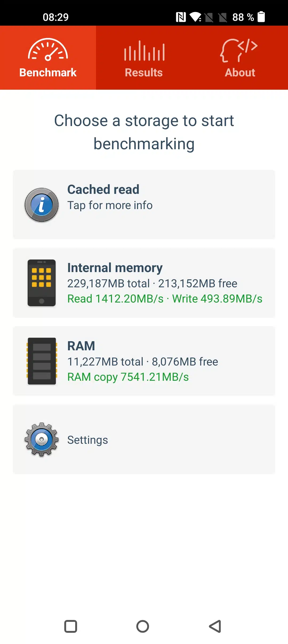Select the Benchmark tab label
Image resolution: width=288 pixels, height=644 pixels.
tap(48, 73)
